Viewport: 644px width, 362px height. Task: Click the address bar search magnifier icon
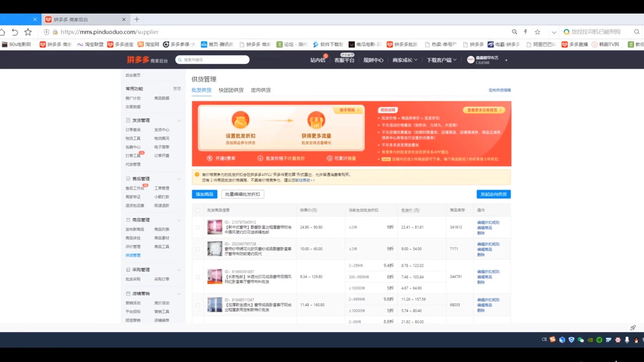(514, 32)
